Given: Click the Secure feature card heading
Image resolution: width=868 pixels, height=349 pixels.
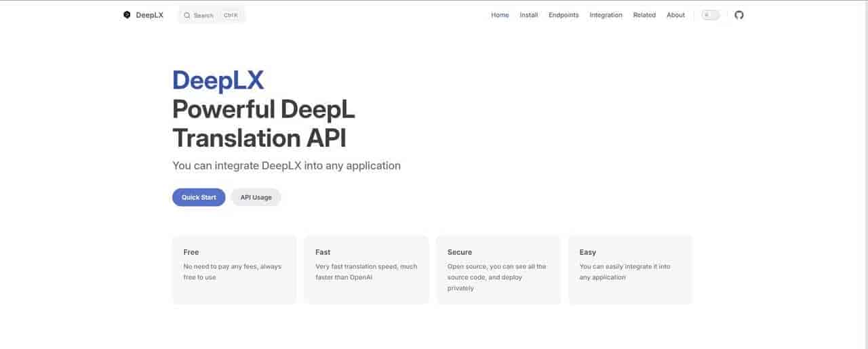Looking at the screenshot, I should 460,252.
